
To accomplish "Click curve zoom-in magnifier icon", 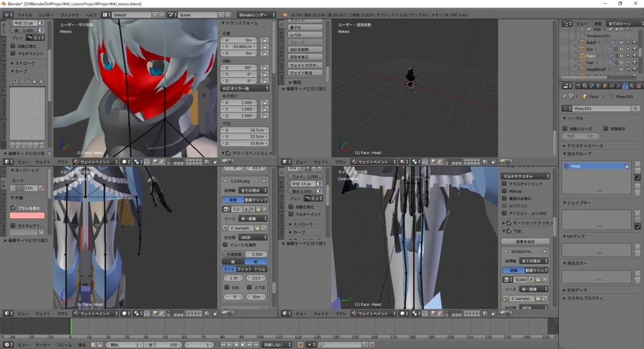I will (x=16, y=81).
